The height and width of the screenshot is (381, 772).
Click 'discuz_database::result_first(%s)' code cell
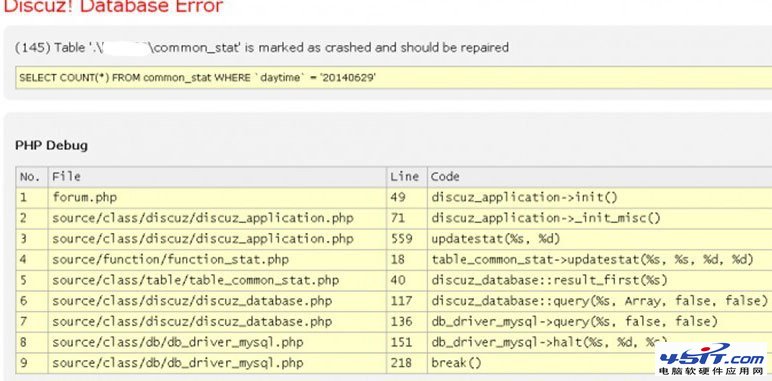(600, 280)
